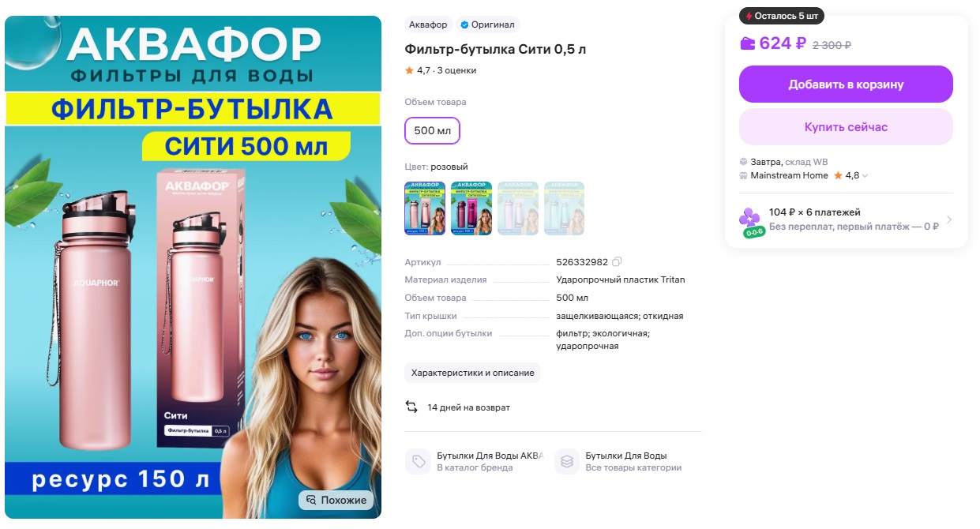Screen dimensions: 980x529
Task: Choose the pink bottle color thumbnail
Action: (425, 208)
